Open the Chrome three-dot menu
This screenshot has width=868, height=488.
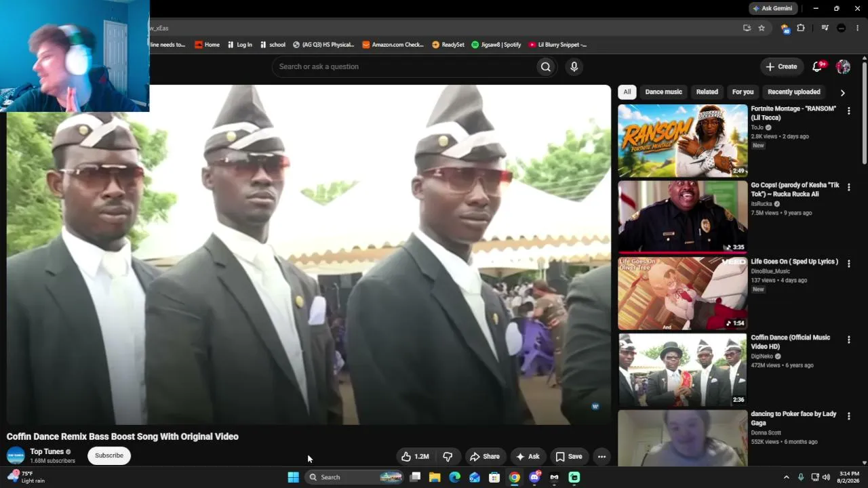[x=858, y=28]
